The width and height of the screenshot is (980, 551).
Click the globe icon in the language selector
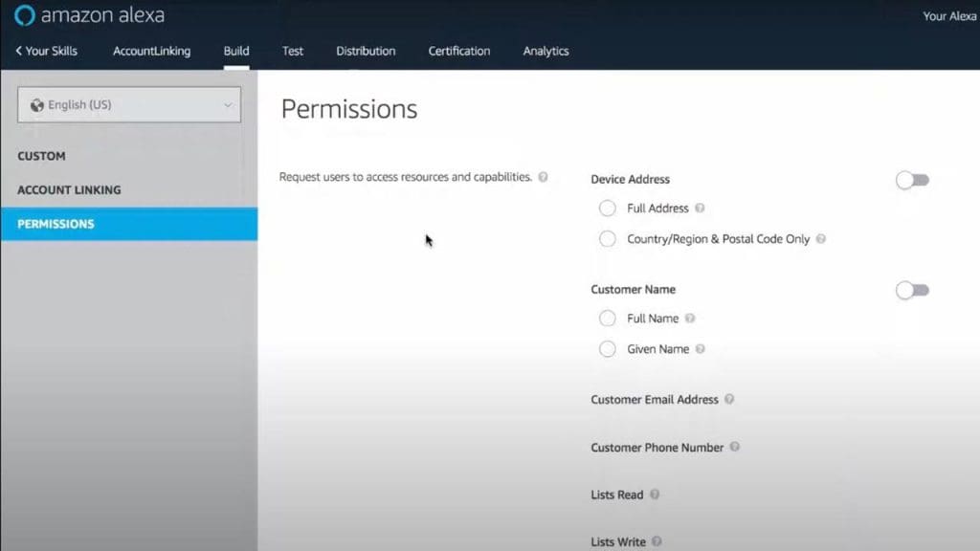(x=36, y=104)
